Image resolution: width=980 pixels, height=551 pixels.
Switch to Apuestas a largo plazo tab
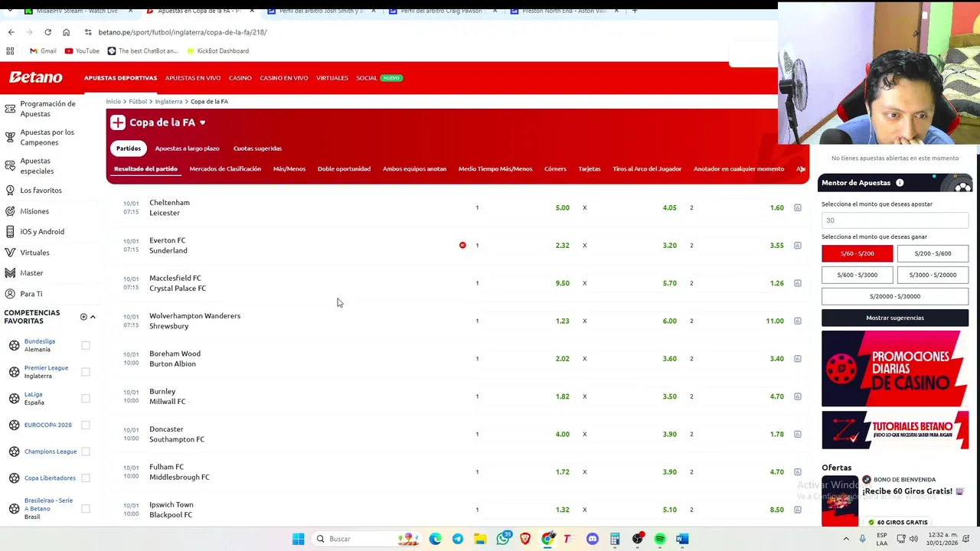pyautogui.click(x=187, y=148)
